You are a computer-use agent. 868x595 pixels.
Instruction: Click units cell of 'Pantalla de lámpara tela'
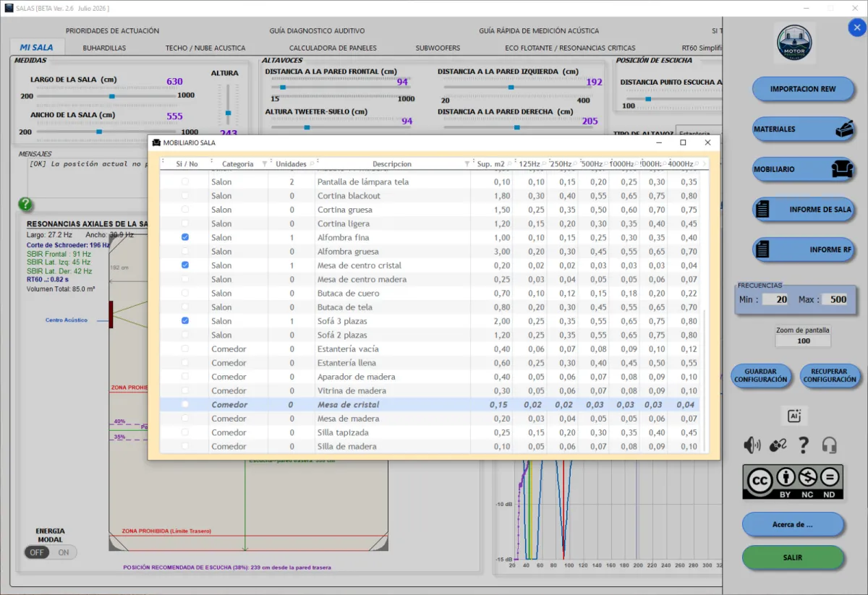coord(292,181)
